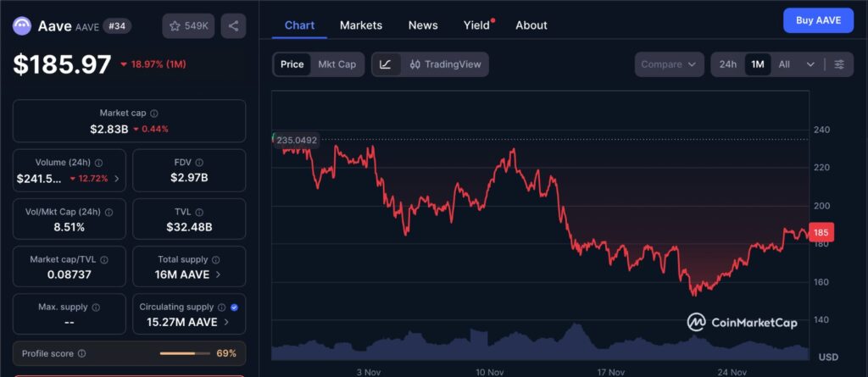Viewport: 868px width, 377px height.
Task: Click the 69% profile score value
Action: pos(226,353)
